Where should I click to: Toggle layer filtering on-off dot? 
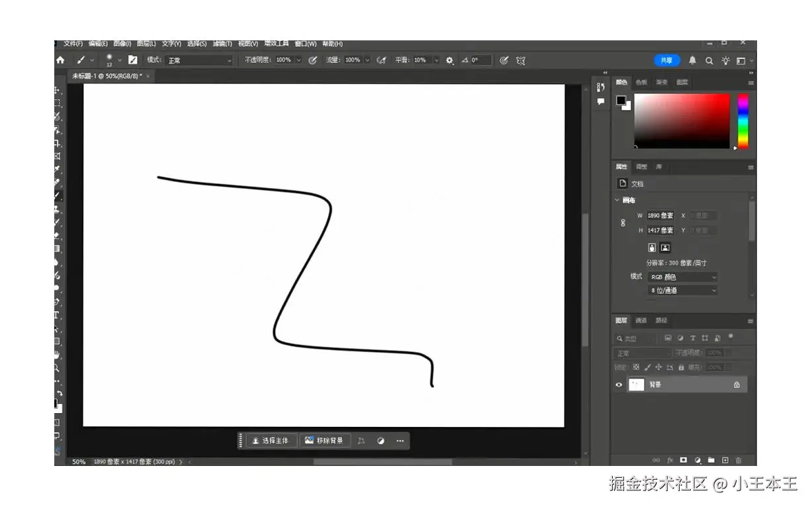[x=731, y=336]
